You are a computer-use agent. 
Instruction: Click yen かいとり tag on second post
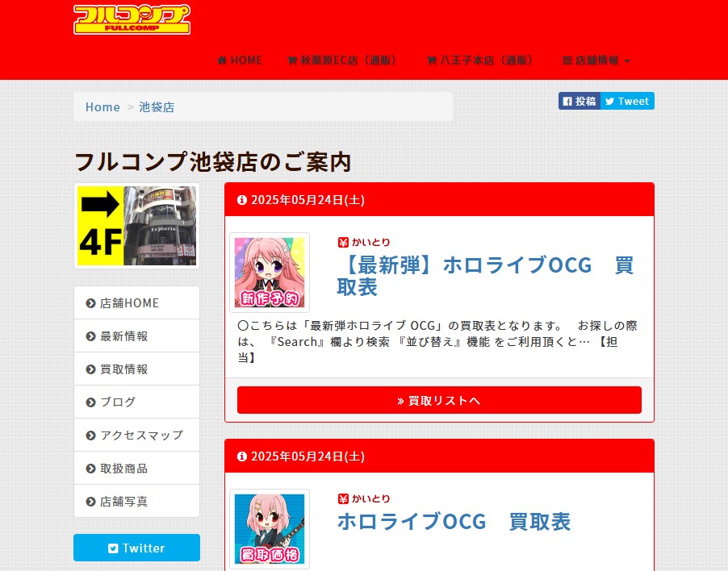tap(364, 498)
